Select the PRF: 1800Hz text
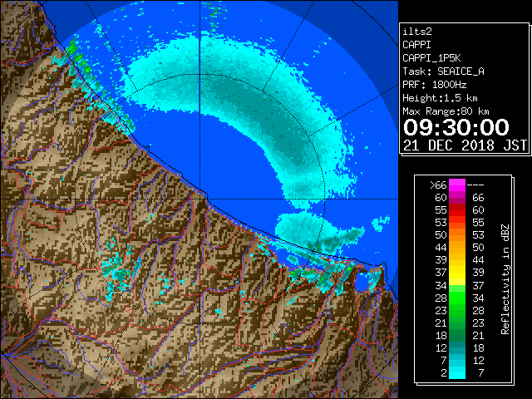 point(434,85)
